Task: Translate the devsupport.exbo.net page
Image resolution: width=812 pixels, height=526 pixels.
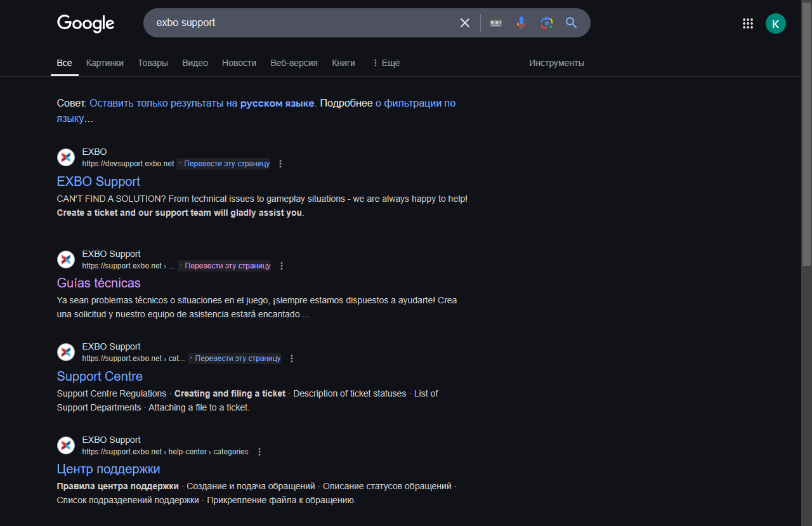Action: coord(226,164)
